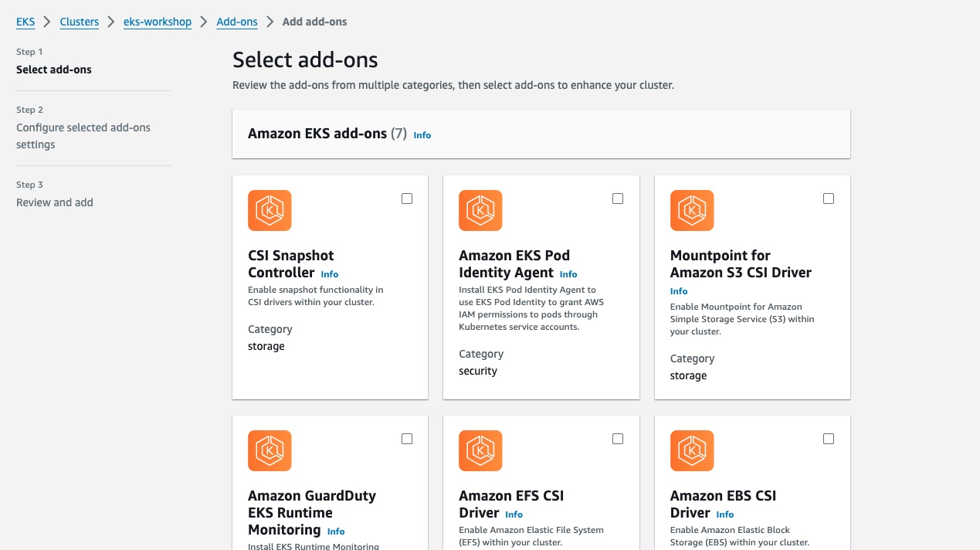Tick the Amazon GuardDuty EKS Runtime Monitoring checkbox

pyautogui.click(x=407, y=439)
